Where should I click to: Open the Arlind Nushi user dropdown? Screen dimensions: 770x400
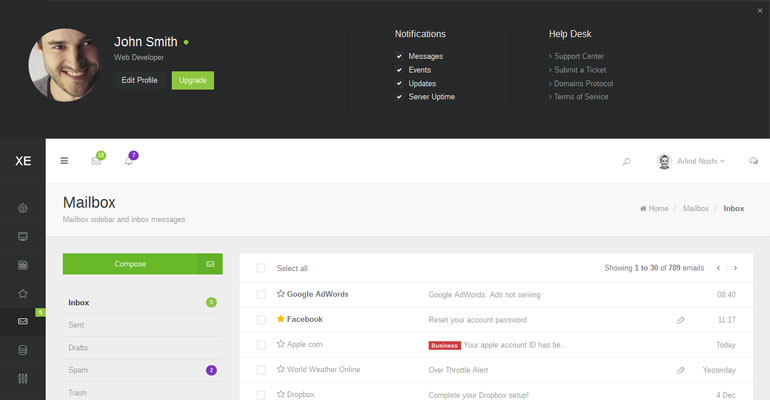coord(691,161)
